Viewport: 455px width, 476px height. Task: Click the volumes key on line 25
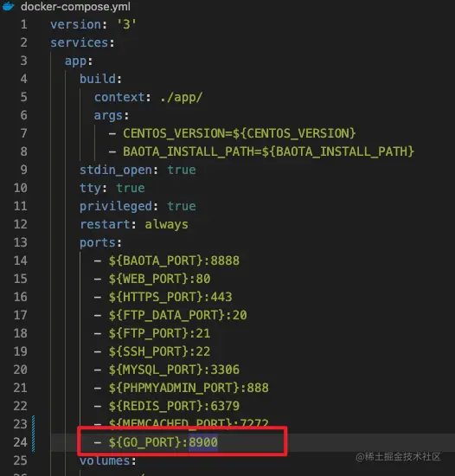[x=105, y=460]
